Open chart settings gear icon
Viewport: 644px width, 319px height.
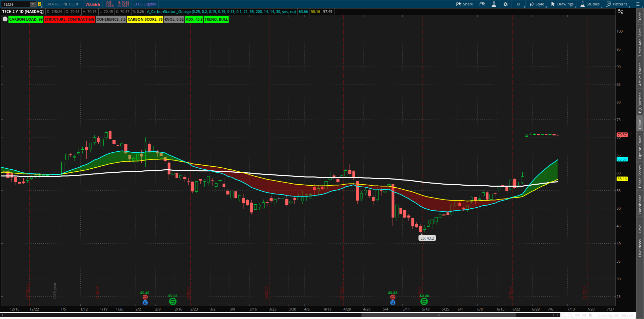coord(506,4)
